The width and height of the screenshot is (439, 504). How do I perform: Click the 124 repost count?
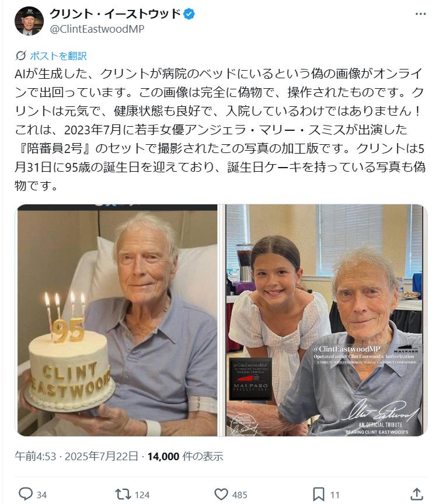[142, 495]
